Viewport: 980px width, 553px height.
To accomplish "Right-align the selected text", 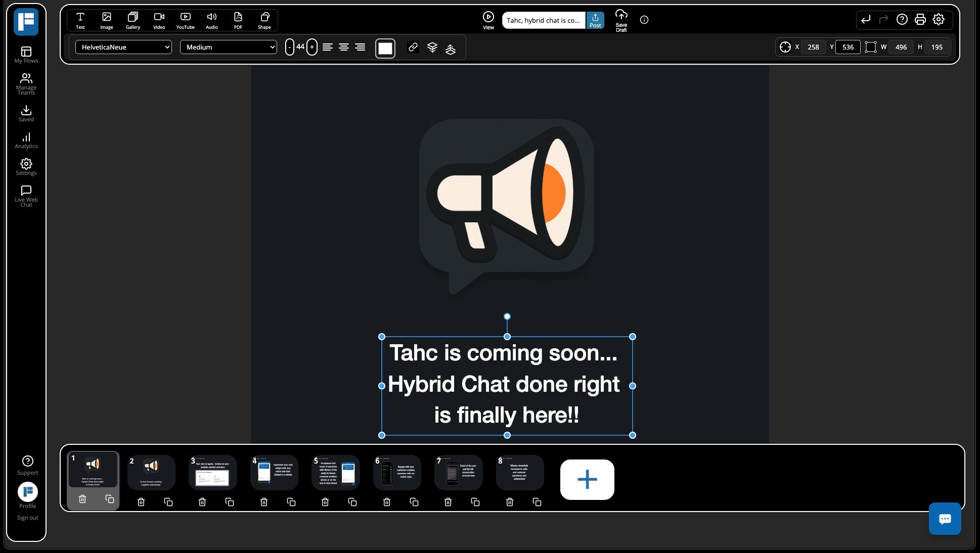I will point(360,47).
